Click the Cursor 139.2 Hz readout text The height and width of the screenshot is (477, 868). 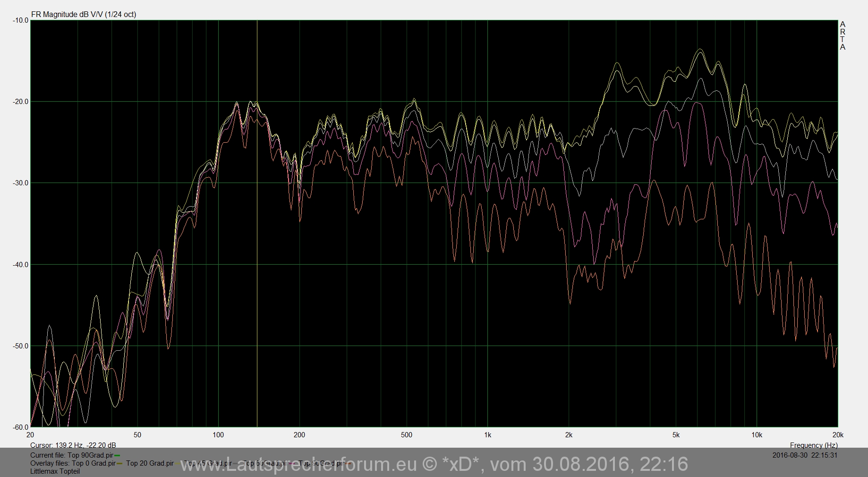click(x=73, y=445)
